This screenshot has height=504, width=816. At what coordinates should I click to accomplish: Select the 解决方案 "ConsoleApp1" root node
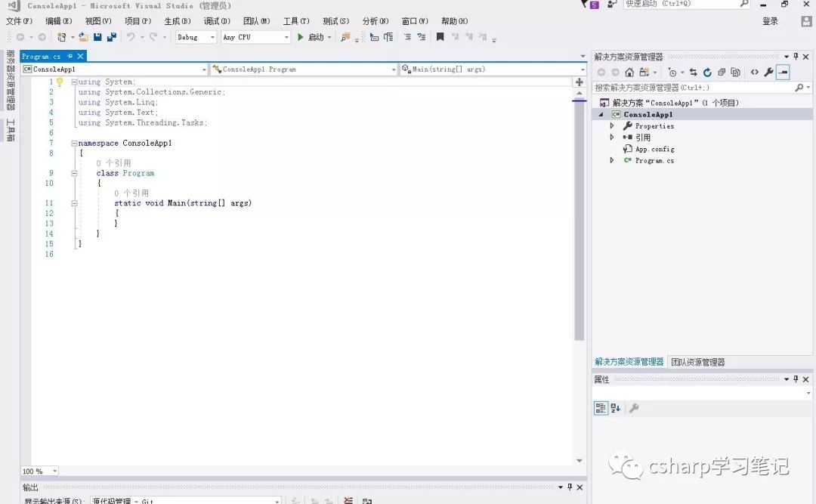(x=675, y=103)
